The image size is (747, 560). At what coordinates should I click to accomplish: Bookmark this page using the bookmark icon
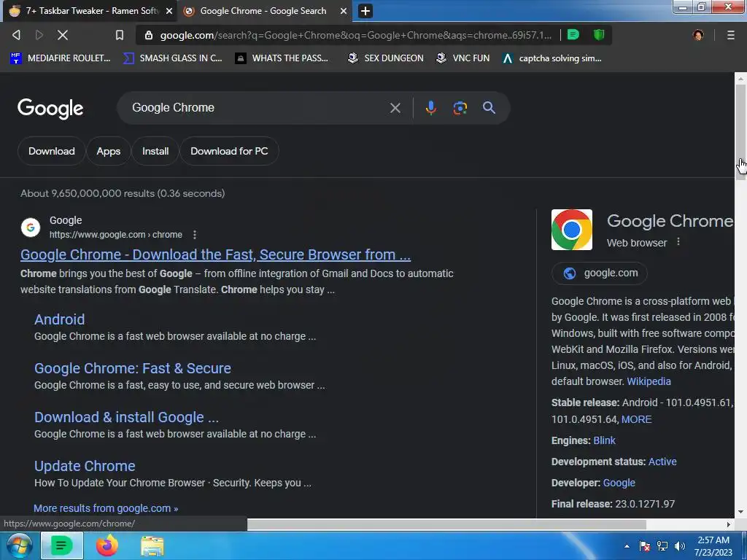pos(120,35)
